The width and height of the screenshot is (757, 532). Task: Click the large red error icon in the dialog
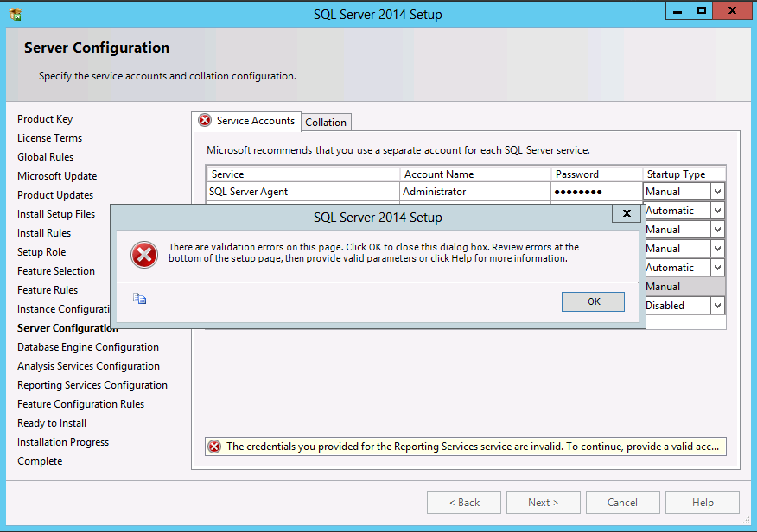[x=143, y=255]
